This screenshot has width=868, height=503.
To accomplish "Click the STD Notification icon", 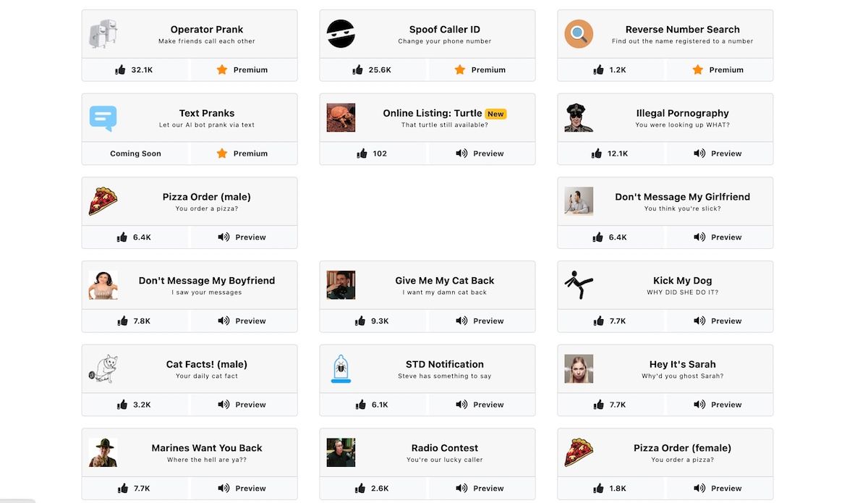I will (341, 369).
